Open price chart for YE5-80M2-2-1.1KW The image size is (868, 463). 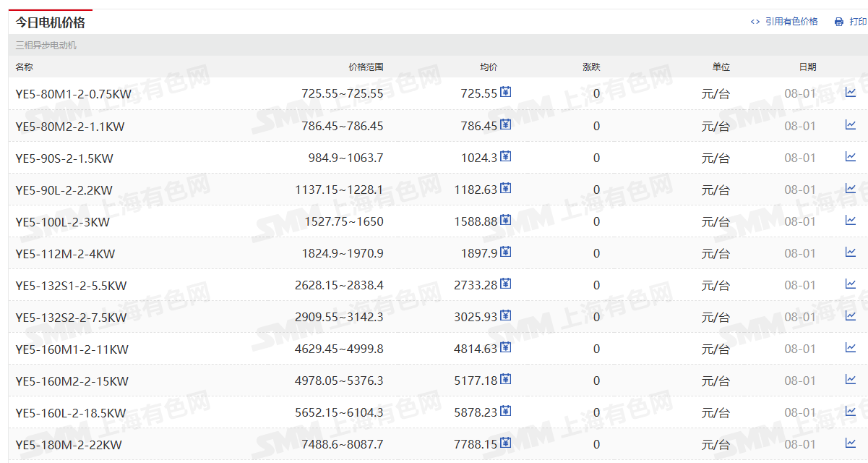[x=851, y=124]
